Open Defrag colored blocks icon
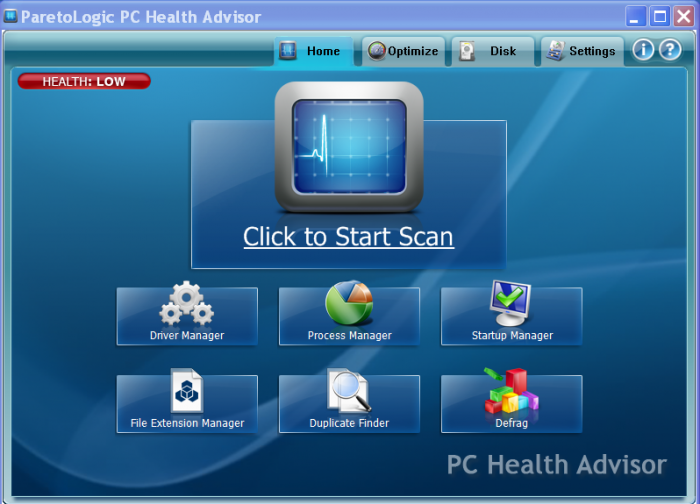The height and width of the screenshot is (504, 700). coord(512,391)
